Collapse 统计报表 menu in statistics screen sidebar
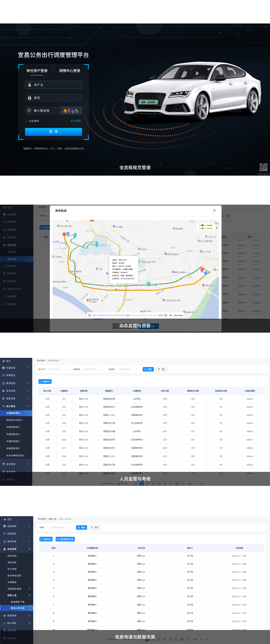Screen dimensions: 270x644 (x=28, y=406)
